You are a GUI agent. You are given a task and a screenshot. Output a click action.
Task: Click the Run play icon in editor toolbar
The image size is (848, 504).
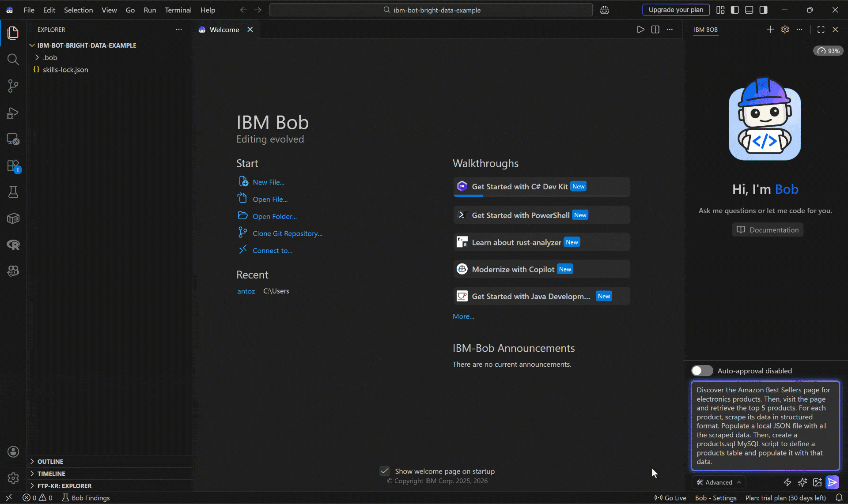[640, 30]
